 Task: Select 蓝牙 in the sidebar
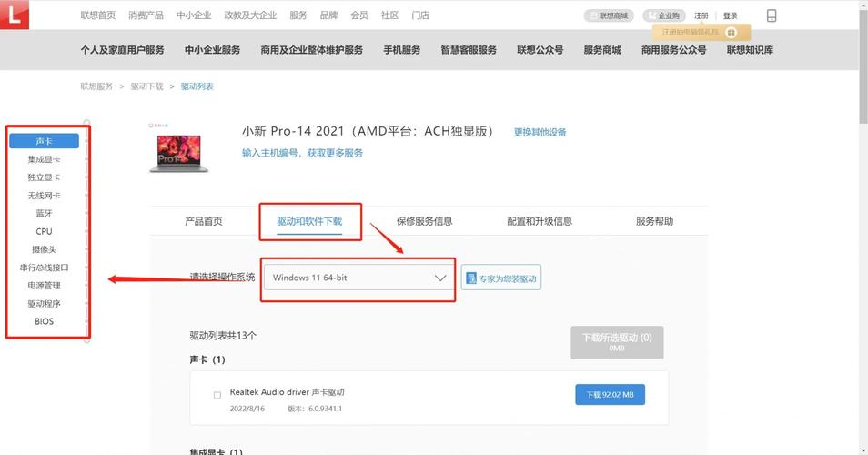pyautogui.click(x=44, y=213)
